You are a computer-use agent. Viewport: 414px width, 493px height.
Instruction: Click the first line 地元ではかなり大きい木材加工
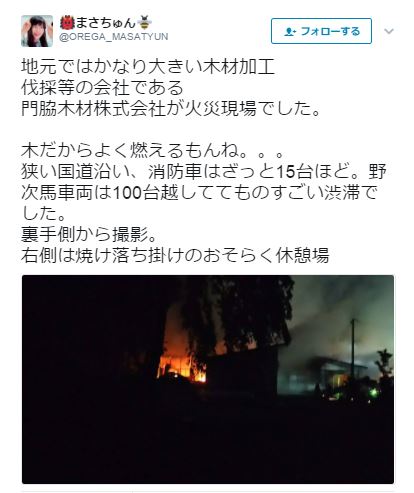point(148,67)
